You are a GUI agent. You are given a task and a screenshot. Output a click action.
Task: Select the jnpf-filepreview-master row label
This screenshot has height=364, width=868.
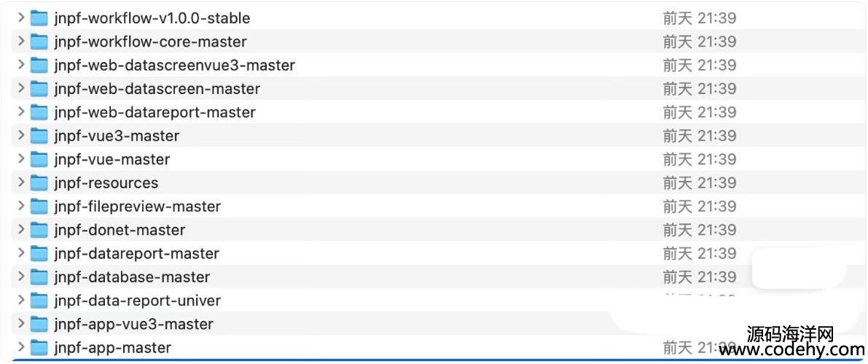(137, 206)
